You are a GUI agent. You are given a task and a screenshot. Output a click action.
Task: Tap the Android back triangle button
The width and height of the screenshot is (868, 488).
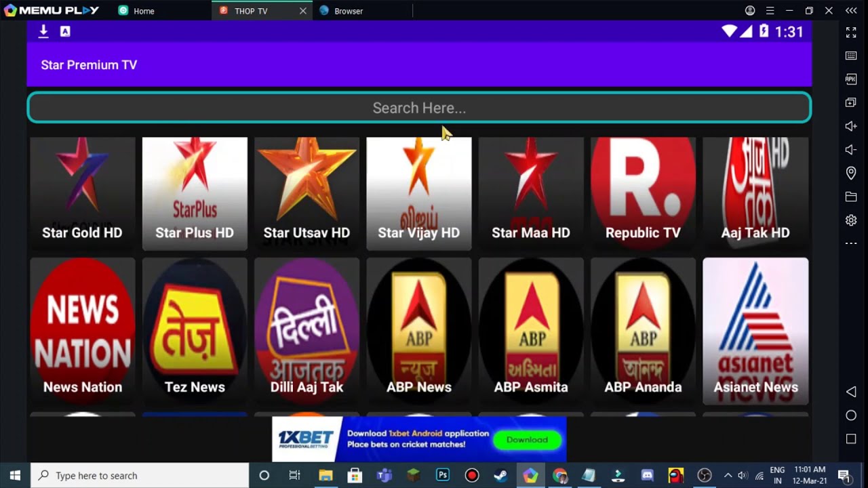tap(851, 392)
